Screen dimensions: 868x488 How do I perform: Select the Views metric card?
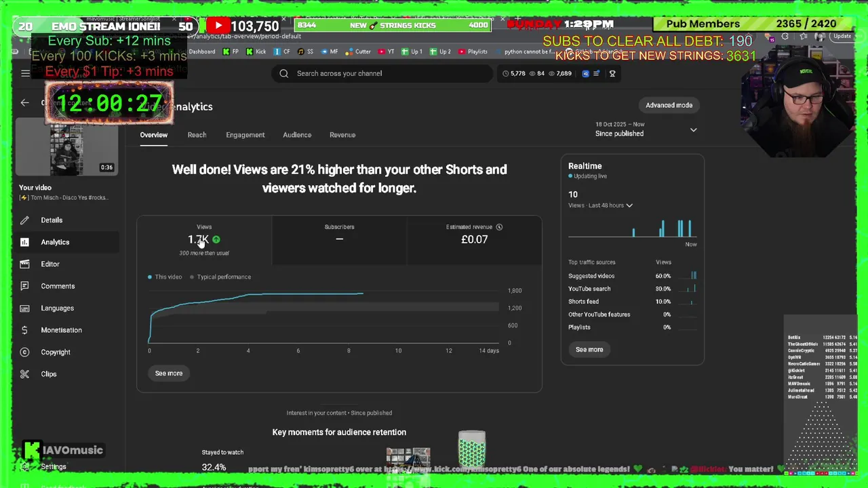pos(204,240)
